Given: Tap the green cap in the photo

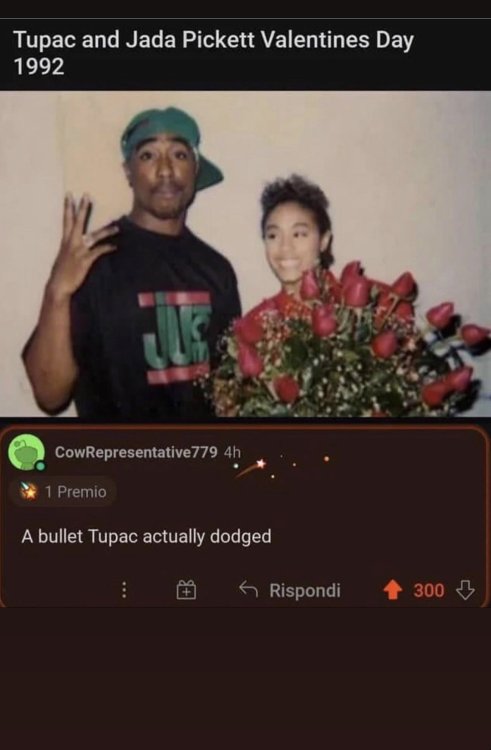Looking at the screenshot, I should (x=171, y=143).
